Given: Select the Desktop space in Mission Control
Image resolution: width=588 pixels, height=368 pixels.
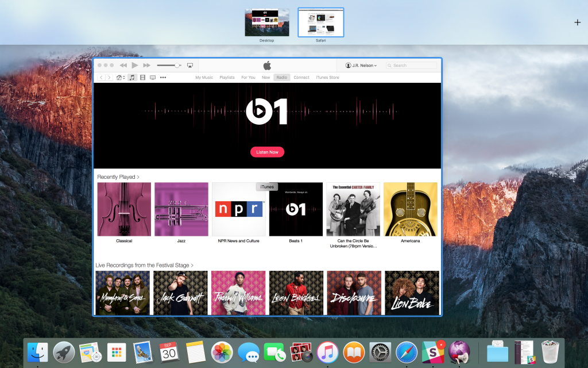Looking at the screenshot, I should coord(267,22).
